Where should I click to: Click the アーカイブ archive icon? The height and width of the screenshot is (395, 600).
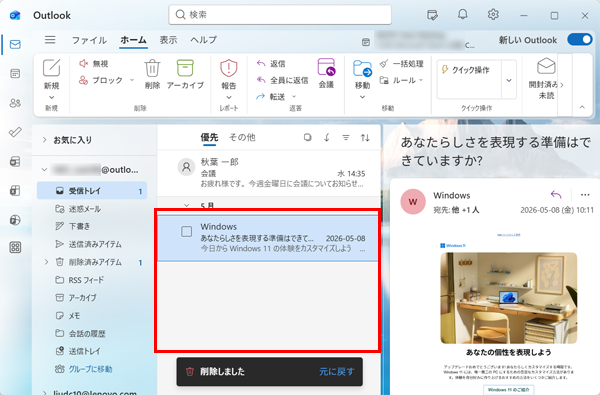tap(185, 68)
